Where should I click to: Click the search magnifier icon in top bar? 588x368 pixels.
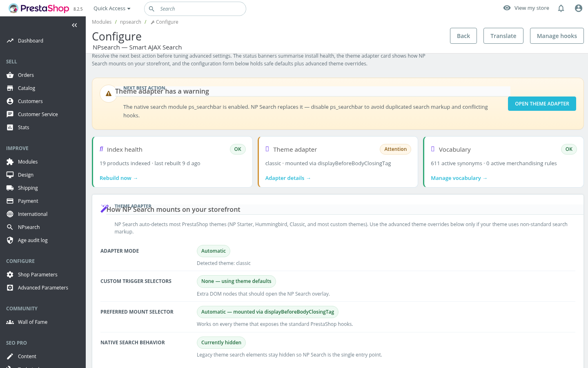151,9
